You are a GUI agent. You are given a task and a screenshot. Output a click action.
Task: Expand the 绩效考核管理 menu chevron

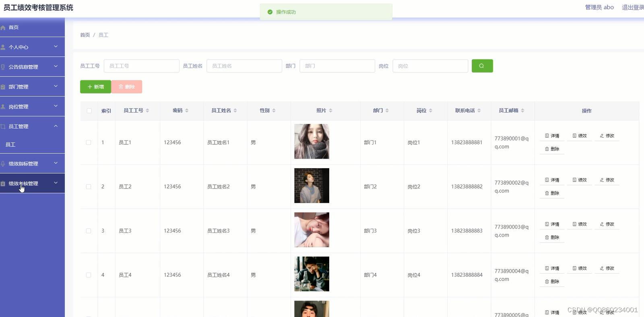click(x=56, y=183)
